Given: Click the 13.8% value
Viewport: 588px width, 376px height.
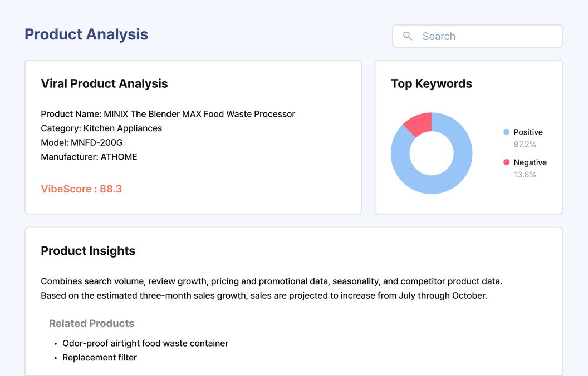Looking at the screenshot, I should [525, 175].
